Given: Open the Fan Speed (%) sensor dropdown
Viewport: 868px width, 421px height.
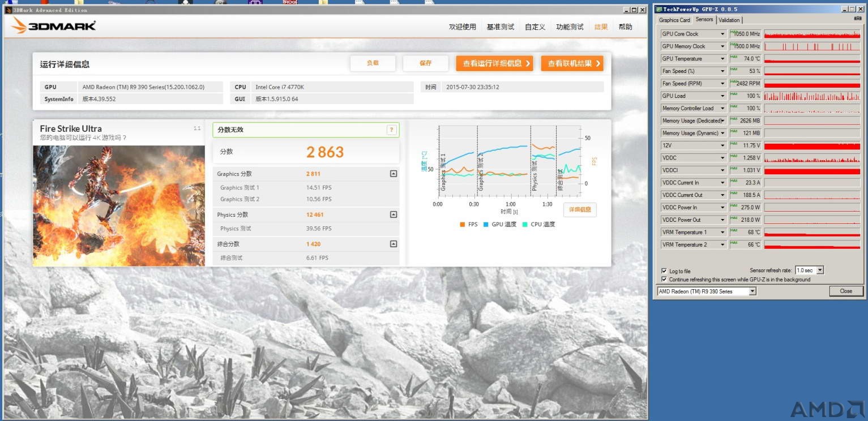Looking at the screenshot, I should pyautogui.click(x=722, y=71).
